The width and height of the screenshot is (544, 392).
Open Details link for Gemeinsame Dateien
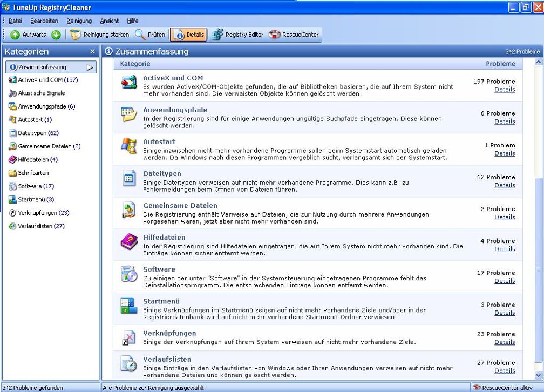505,218
